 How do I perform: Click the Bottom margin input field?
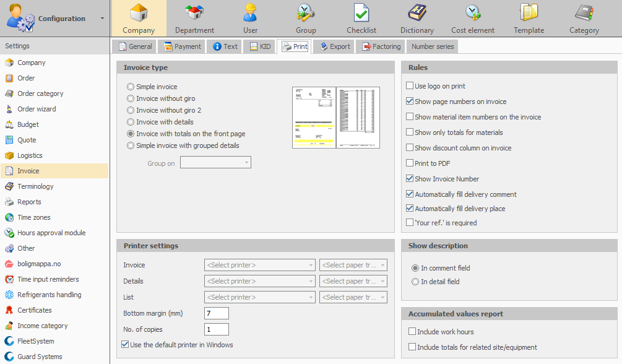pos(217,313)
